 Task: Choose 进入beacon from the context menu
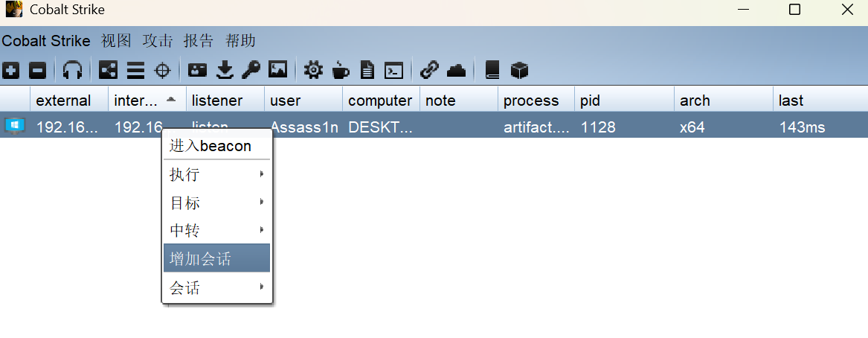216,146
